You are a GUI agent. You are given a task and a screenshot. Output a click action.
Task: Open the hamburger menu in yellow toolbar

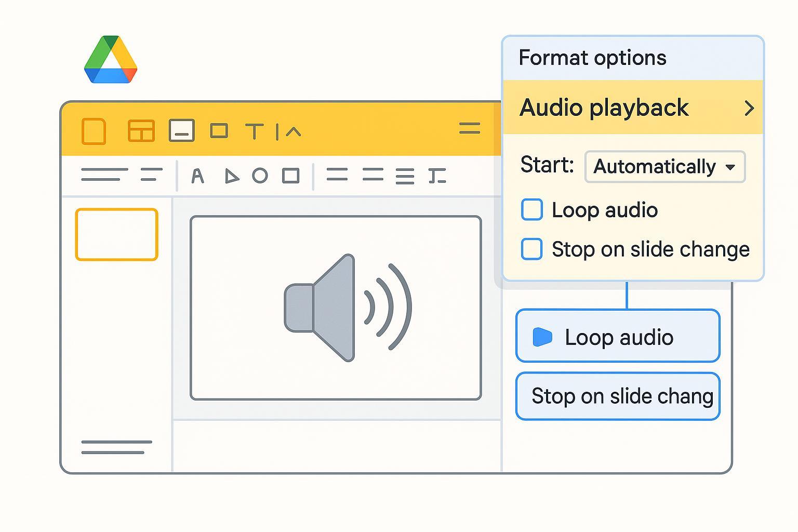pos(470,128)
